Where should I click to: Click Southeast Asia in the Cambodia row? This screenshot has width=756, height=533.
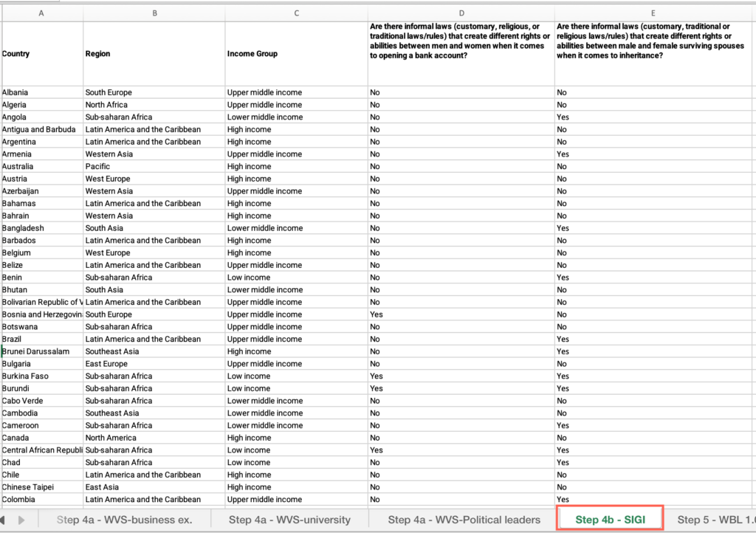[154, 413]
